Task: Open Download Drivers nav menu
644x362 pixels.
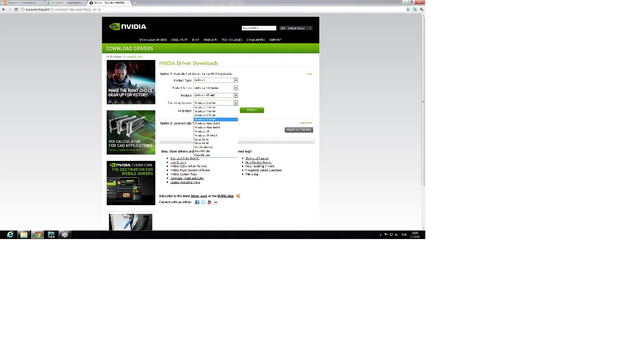Action: click(x=153, y=40)
